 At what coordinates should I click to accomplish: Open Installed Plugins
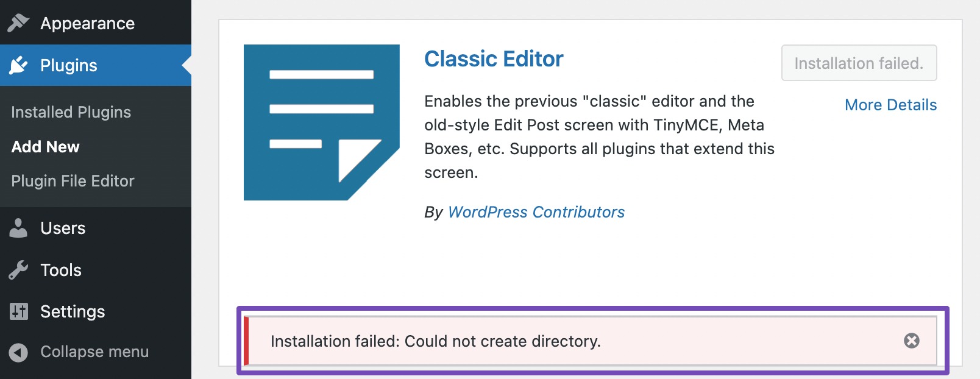pos(71,112)
